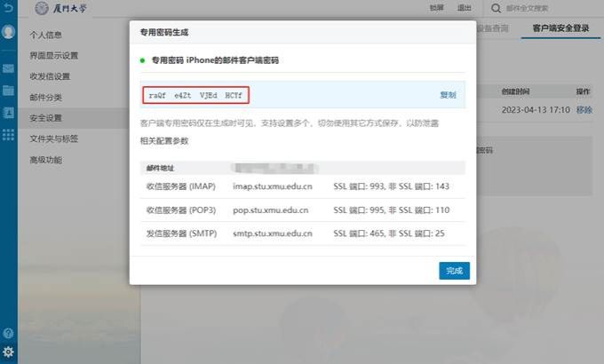Click the back arrow icon at top-left
The height and width of the screenshot is (364, 604).
click(8, 8)
